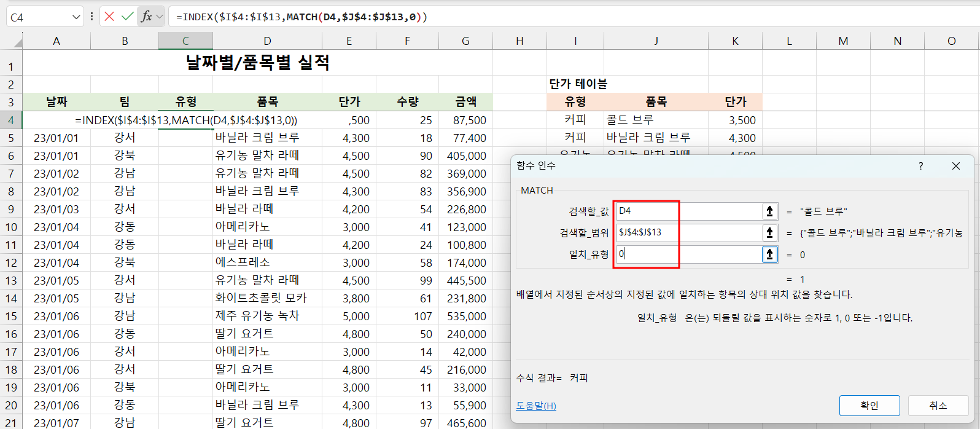Select column N header
980x429 pixels.
[897, 41]
